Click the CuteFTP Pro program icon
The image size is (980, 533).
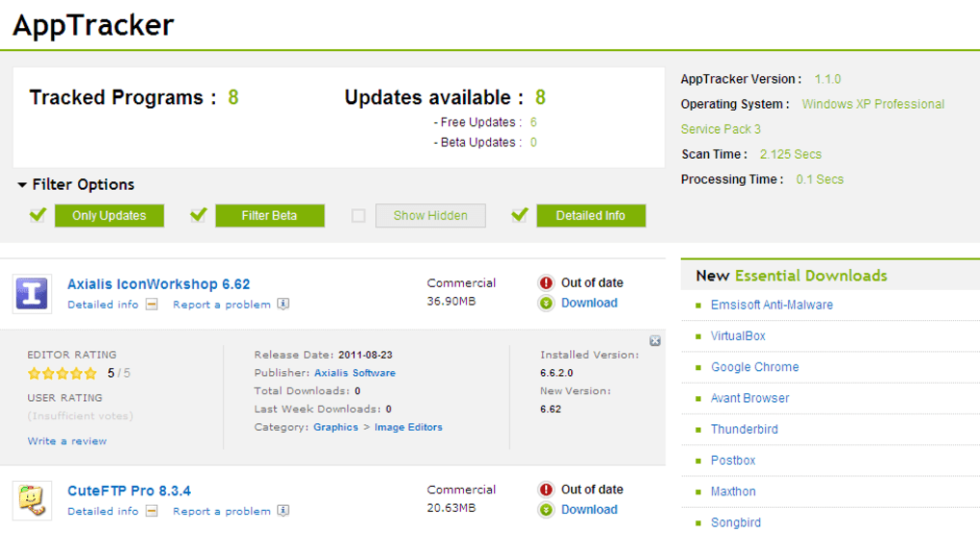[32, 500]
